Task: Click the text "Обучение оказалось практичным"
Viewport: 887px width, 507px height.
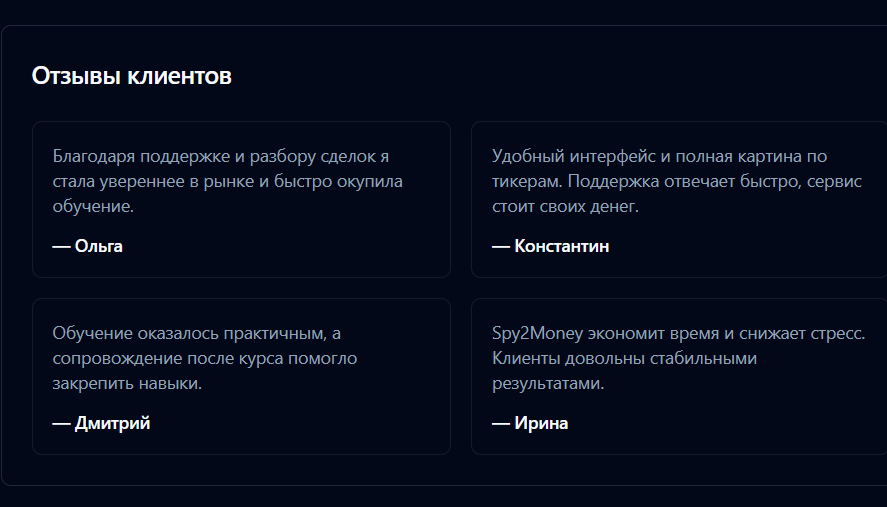Action: point(190,333)
